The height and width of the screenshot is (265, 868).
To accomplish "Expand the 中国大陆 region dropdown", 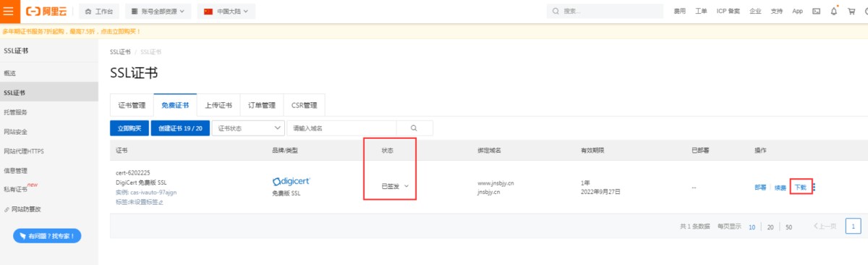I will 226,12.
